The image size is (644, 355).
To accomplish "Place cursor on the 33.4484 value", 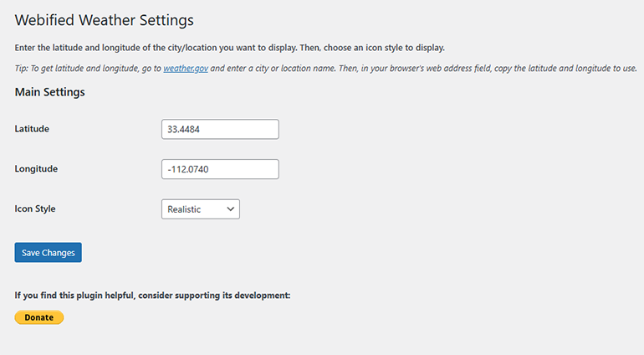I will pos(184,129).
